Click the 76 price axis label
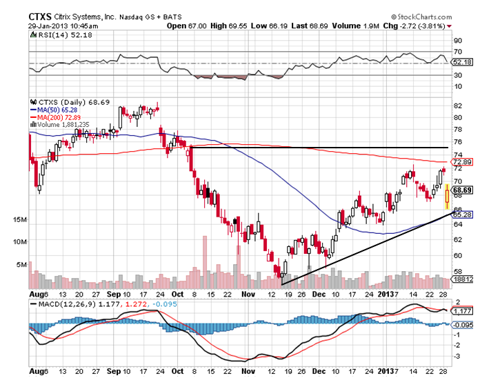 (458, 142)
